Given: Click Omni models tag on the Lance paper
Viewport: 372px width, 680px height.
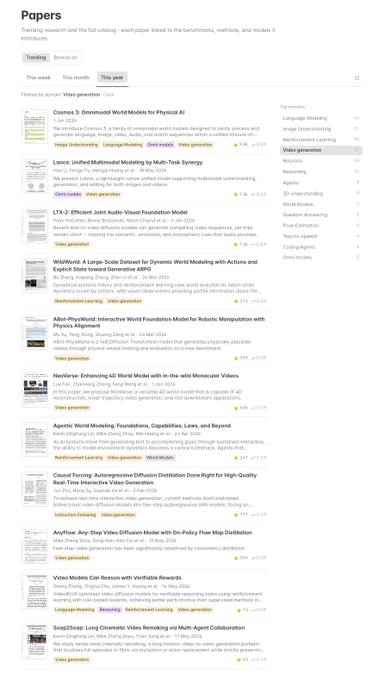Looking at the screenshot, I should click(x=68, y=194).
